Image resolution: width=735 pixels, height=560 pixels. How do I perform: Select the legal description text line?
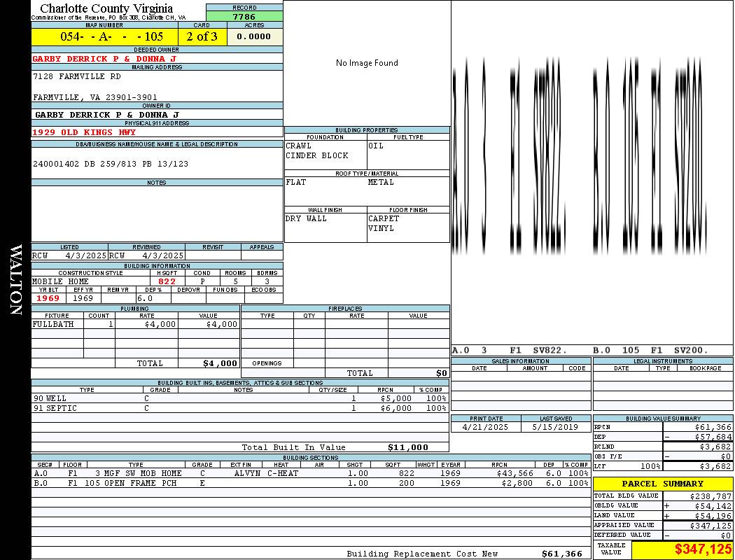pyautogui.click(x=111, y=164)
